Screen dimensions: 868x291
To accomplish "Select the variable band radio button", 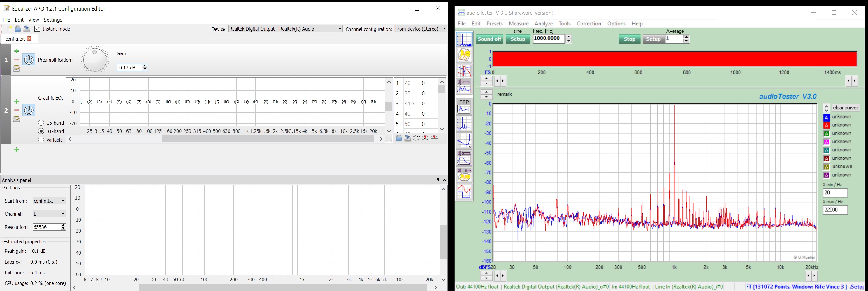I will click(x=41, y=140).
